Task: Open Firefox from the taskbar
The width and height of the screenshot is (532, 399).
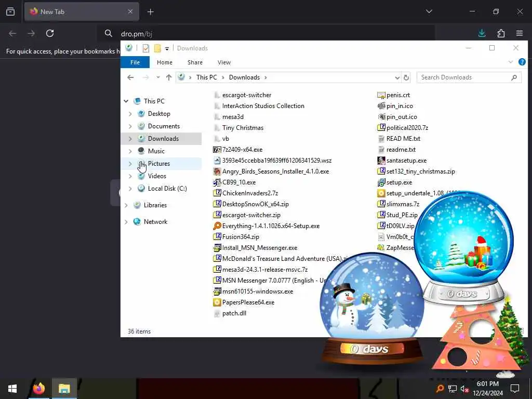Action: coord(38,389)
